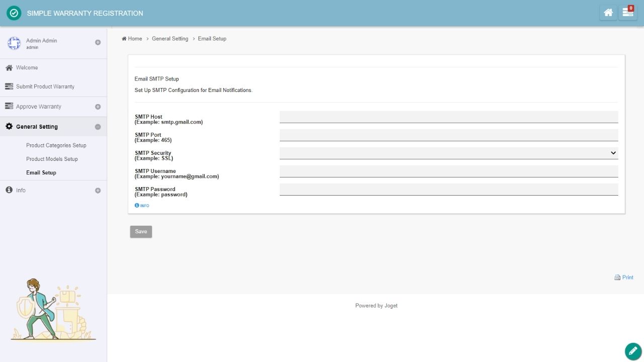Click the green checkmark app logo
644x362 pixels.
point(14,13)
